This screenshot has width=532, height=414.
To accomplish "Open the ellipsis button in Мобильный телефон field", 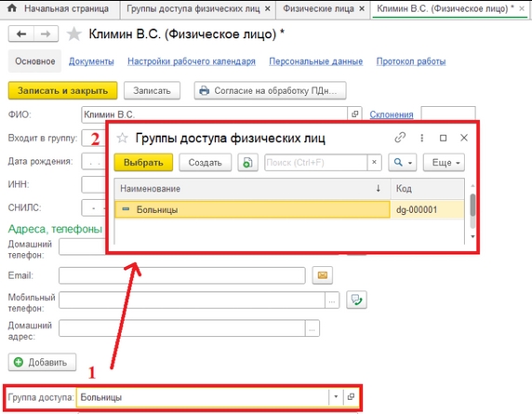I will point(332,300).
